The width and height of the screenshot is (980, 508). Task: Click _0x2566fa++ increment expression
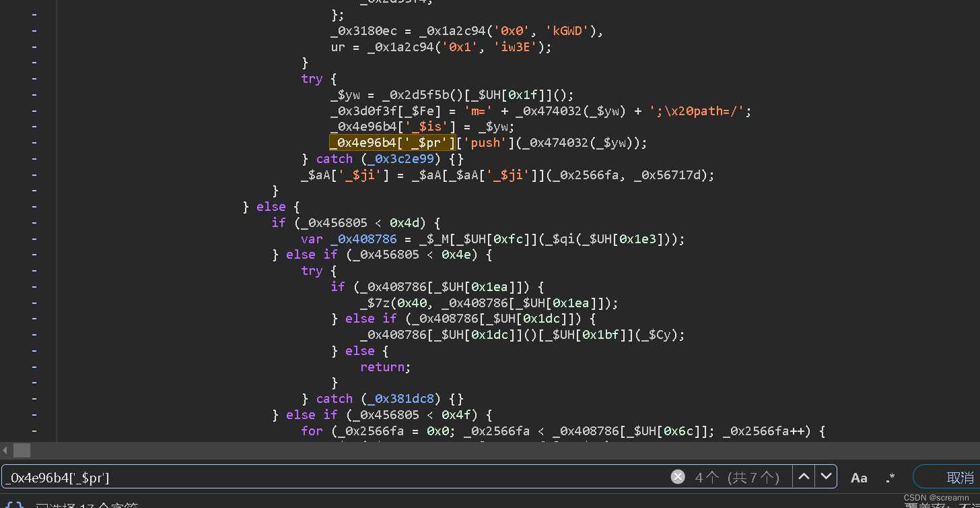[x=767, y=431]
